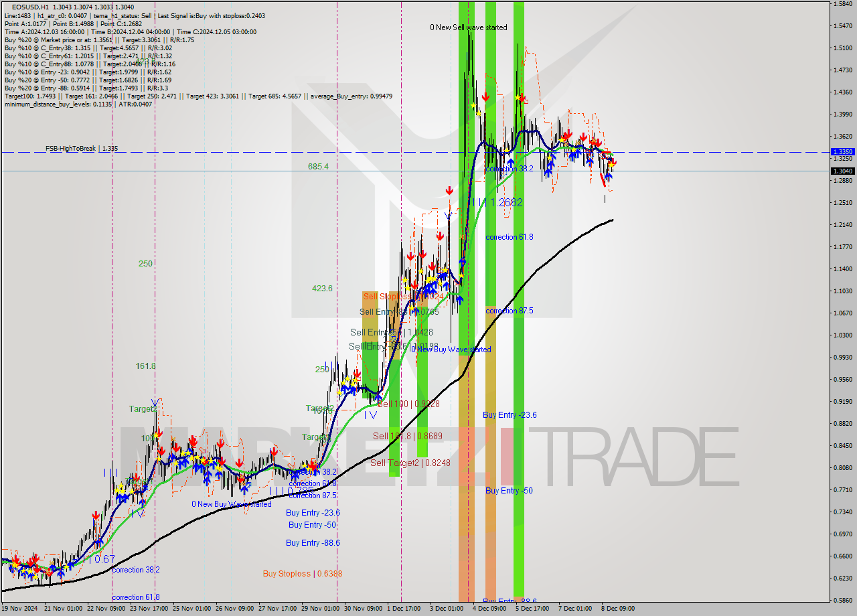Click the '26 Nov 09:00' time label

[236, 609]
